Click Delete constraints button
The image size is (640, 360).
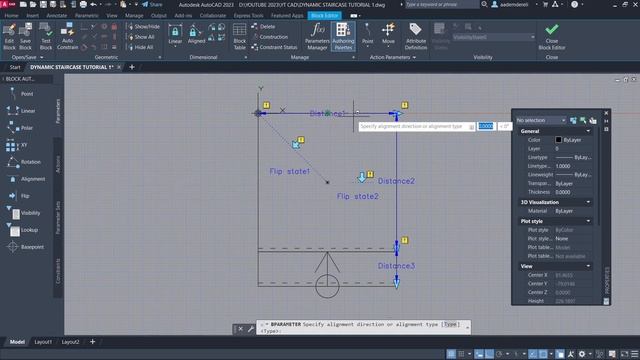coord(263,27)
